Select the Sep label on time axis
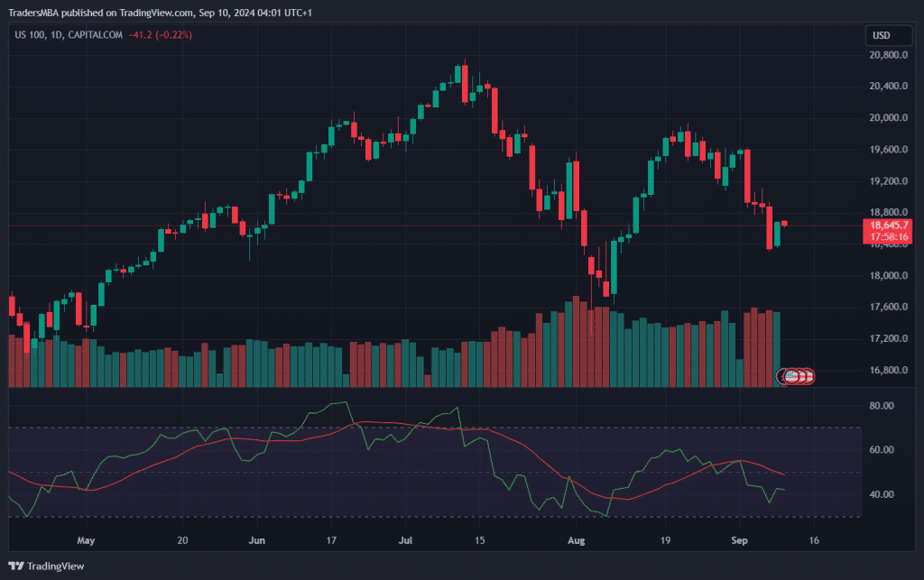This screenshot has width=924, height=580. coord(738,541)
